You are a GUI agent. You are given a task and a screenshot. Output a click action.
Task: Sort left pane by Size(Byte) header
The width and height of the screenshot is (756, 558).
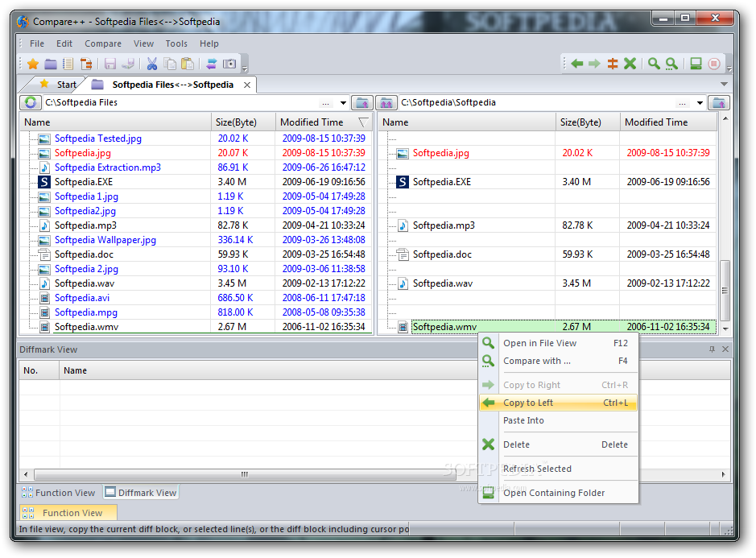(x=243, y=122)
